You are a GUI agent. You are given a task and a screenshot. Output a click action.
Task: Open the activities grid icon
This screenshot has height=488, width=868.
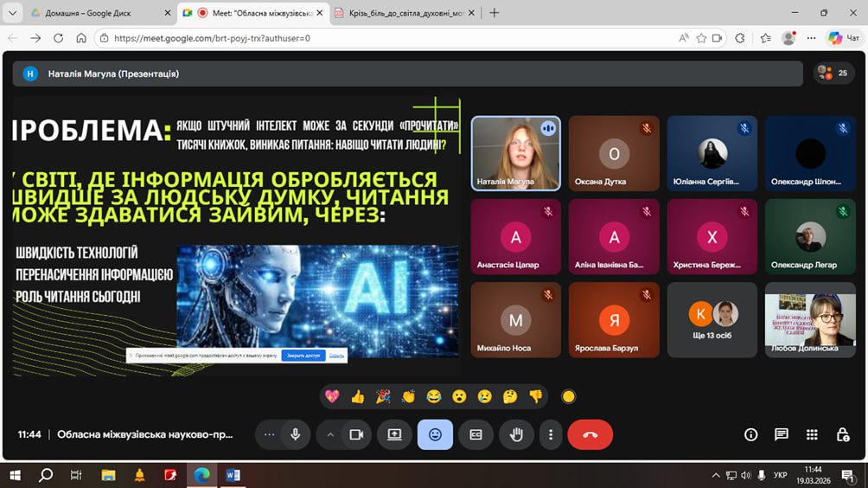(812, 434)
